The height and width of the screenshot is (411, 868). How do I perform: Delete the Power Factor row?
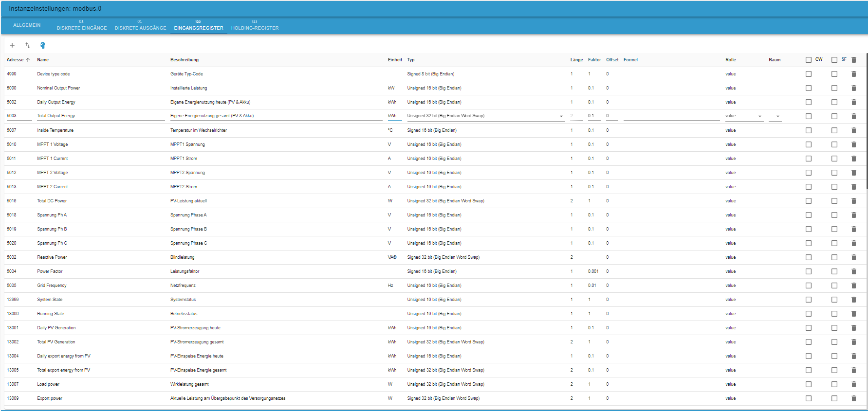[x=853, y=271]
